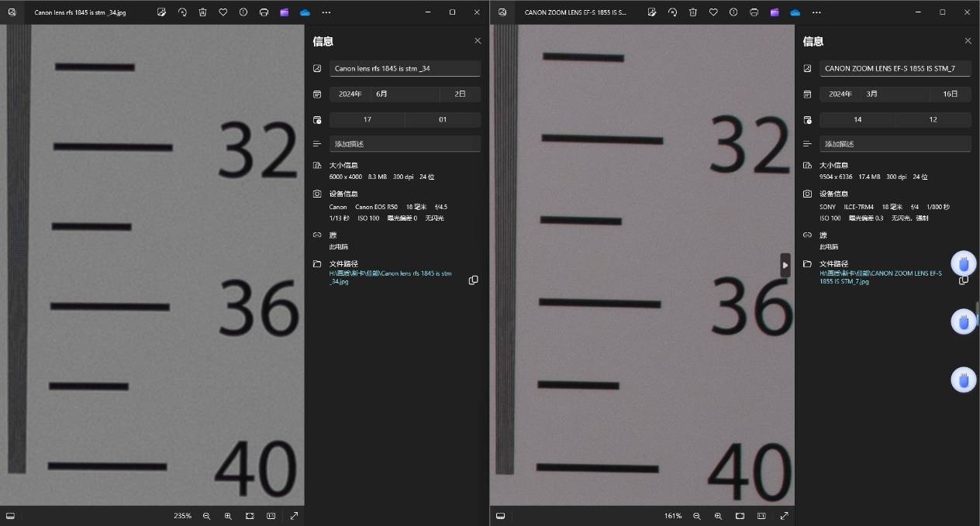Copy the file path in the left info panel
Viewport: 980px width, 526px height.
click(x=473, y=280)
